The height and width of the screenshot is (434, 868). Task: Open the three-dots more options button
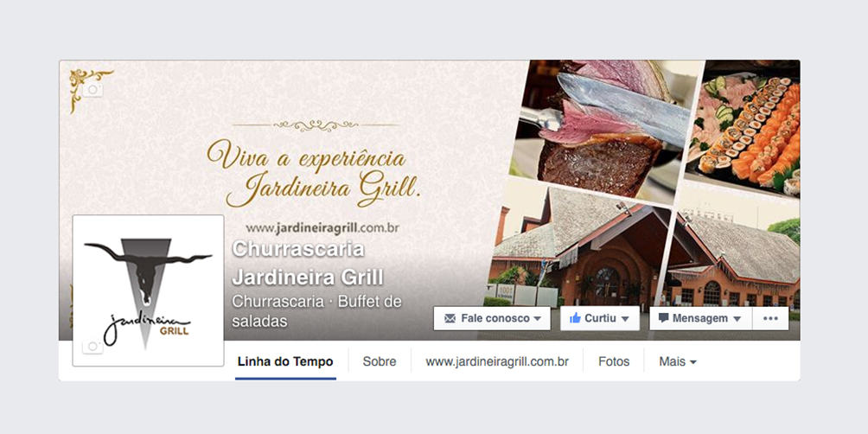[x=770, y=318]
